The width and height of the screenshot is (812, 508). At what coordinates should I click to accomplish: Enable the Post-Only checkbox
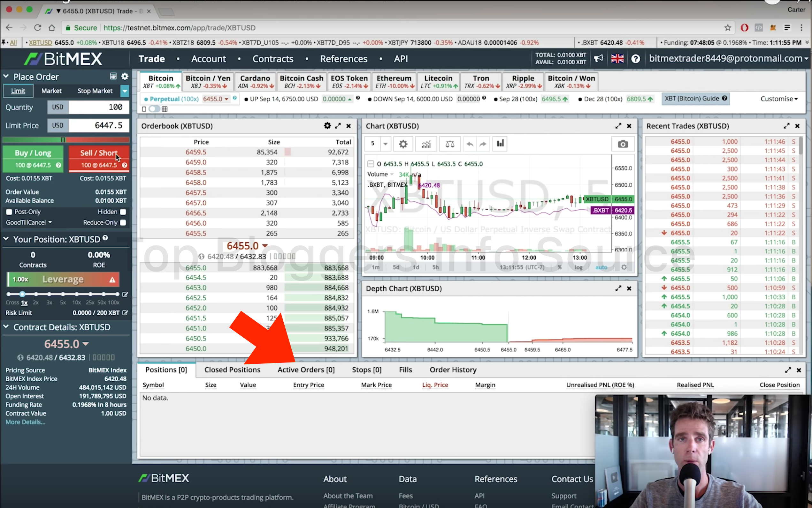point(9,212)
